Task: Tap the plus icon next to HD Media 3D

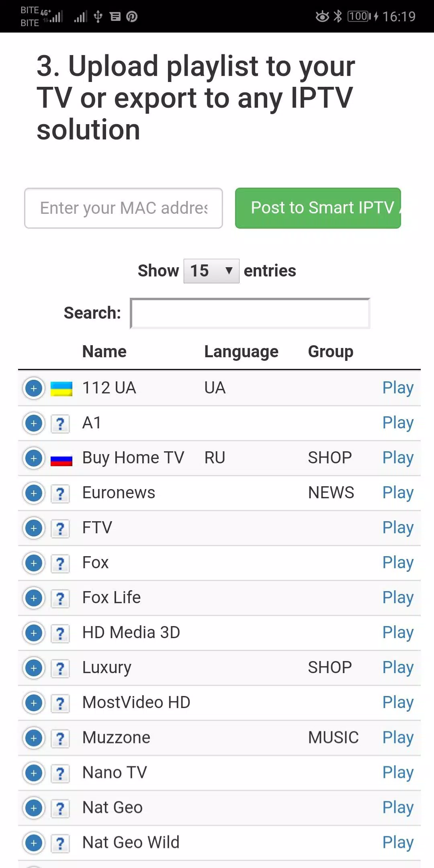Action: click(34, 633)
